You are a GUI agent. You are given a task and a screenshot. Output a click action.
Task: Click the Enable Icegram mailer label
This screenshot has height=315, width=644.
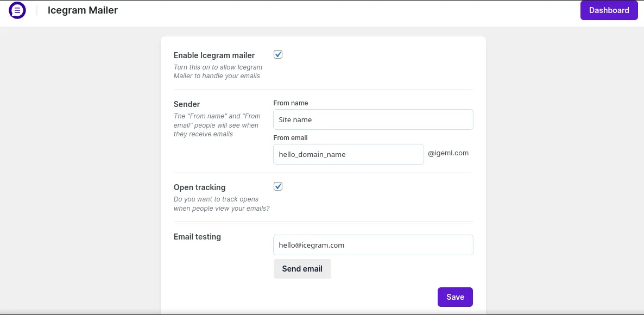click(x=214, y=55)
